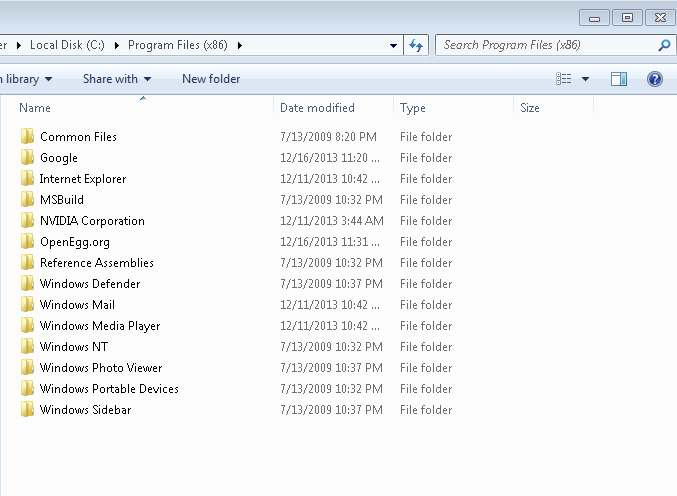The image size is (677, 496).
Task: Select the OpenEgg.org folder
Action: tap(75, 242)
